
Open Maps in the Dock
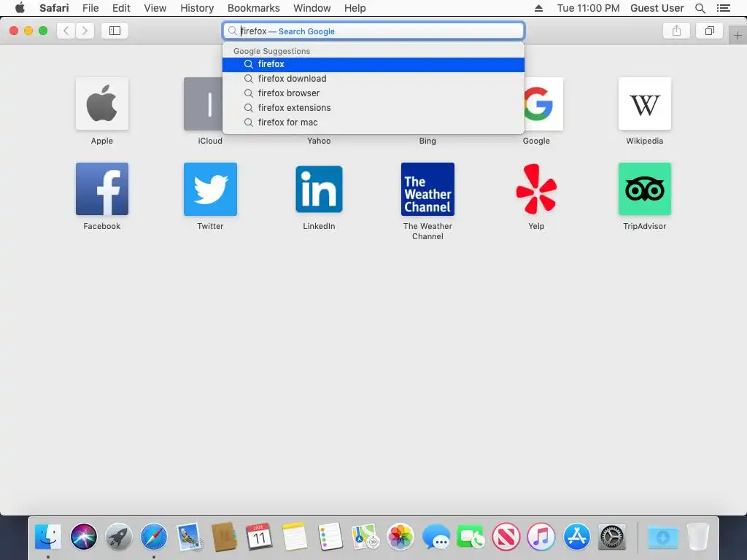(x=365, y=536)
